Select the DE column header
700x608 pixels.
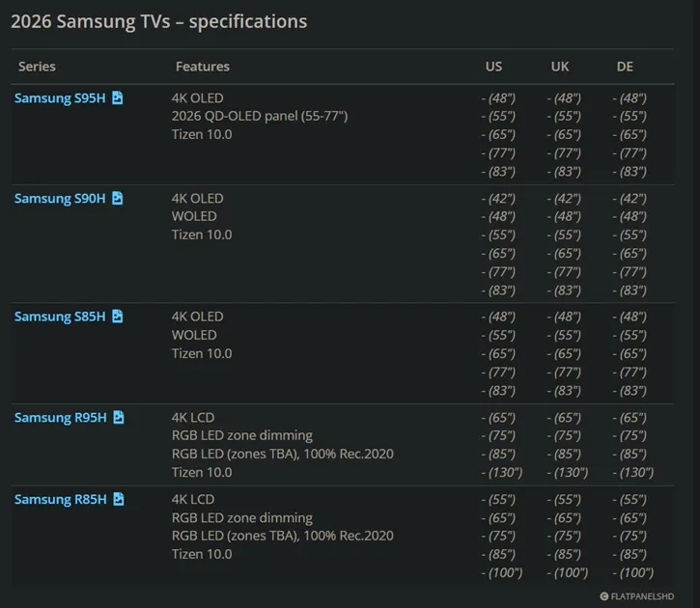pos(625,67)
